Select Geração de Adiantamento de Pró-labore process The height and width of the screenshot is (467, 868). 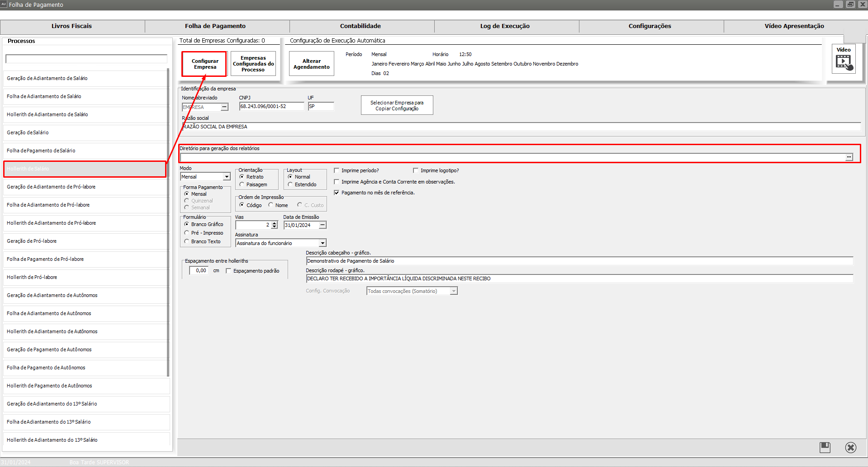pos(86,187)
